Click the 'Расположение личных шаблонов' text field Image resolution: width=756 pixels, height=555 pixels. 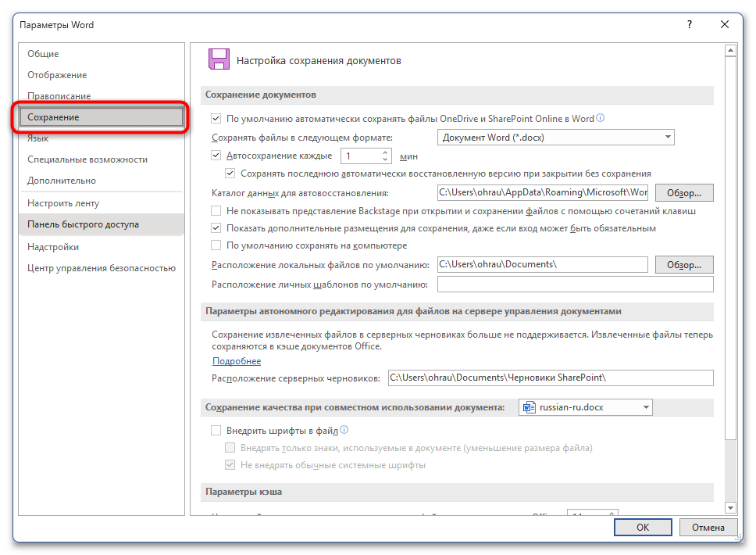point(575,285)
